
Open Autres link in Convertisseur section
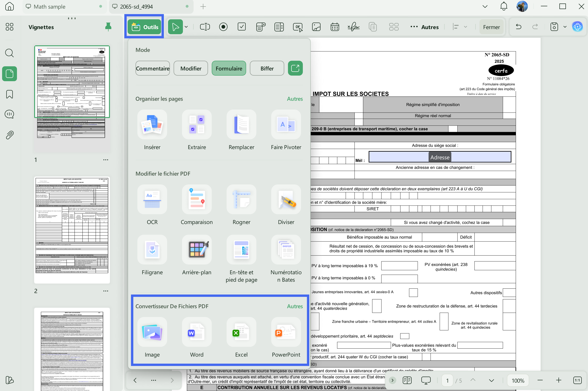[295, 306]
